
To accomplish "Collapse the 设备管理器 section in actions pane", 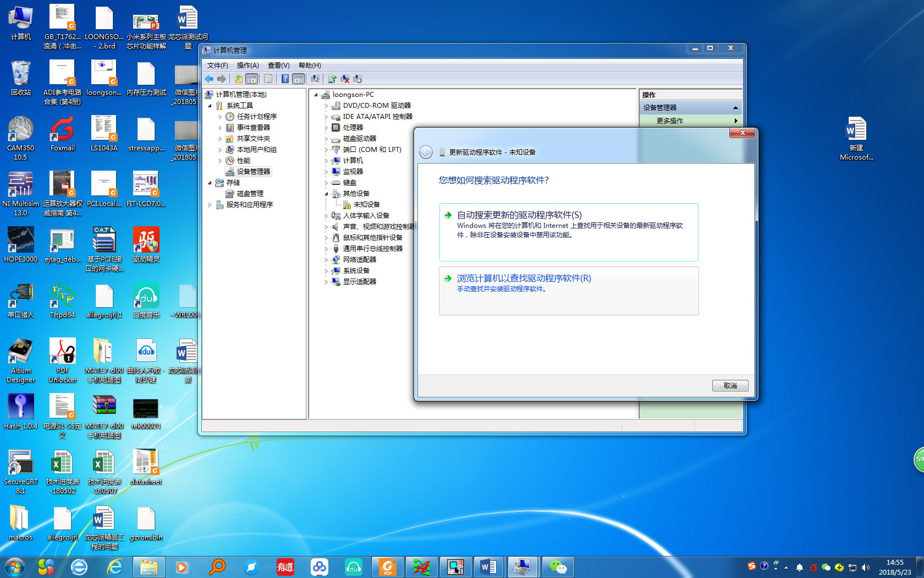I will [735, 107].
